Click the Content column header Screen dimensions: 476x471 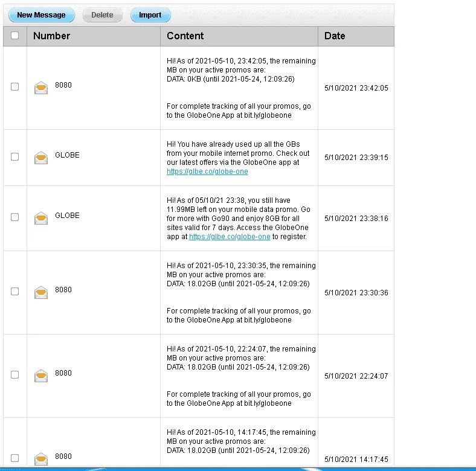[x=239, y=36]
